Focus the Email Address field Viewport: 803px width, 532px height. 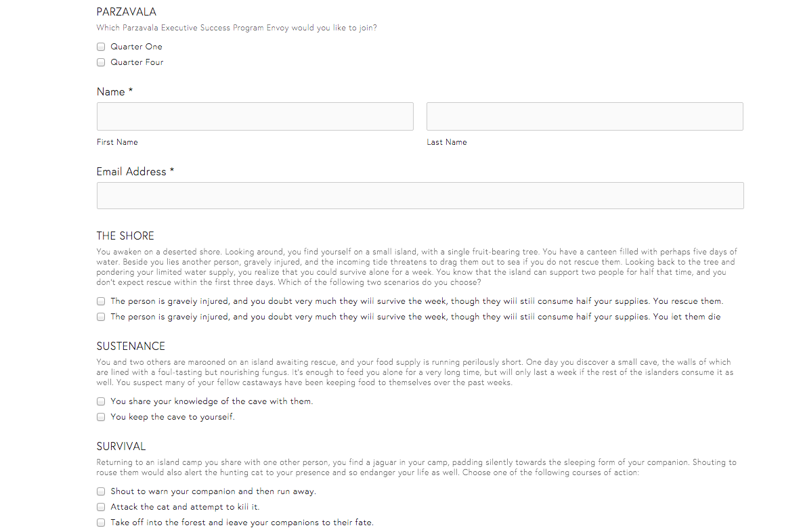tap(420, 196)
